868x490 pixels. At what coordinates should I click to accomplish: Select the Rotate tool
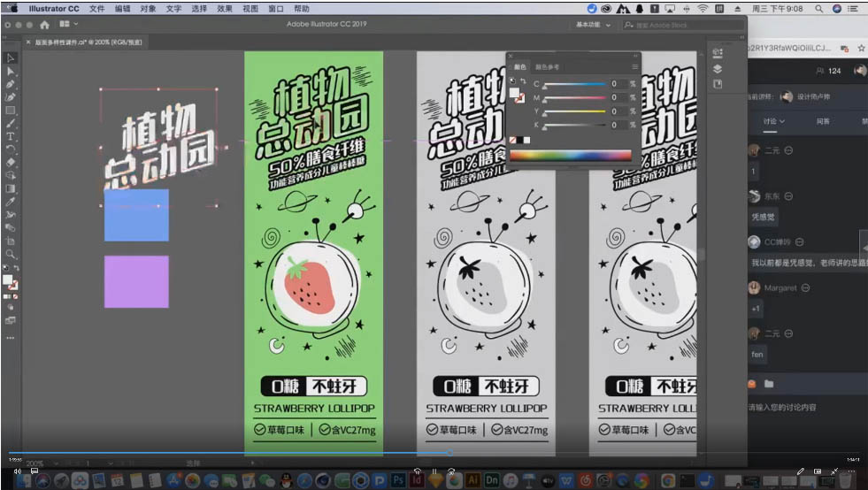tap(10, 149)
